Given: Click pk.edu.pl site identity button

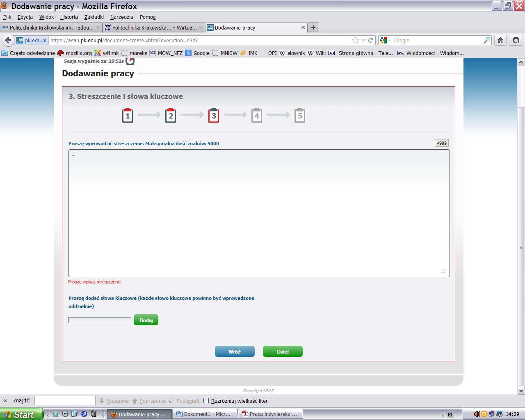Looking at the screenshot, I should (32, 40).
